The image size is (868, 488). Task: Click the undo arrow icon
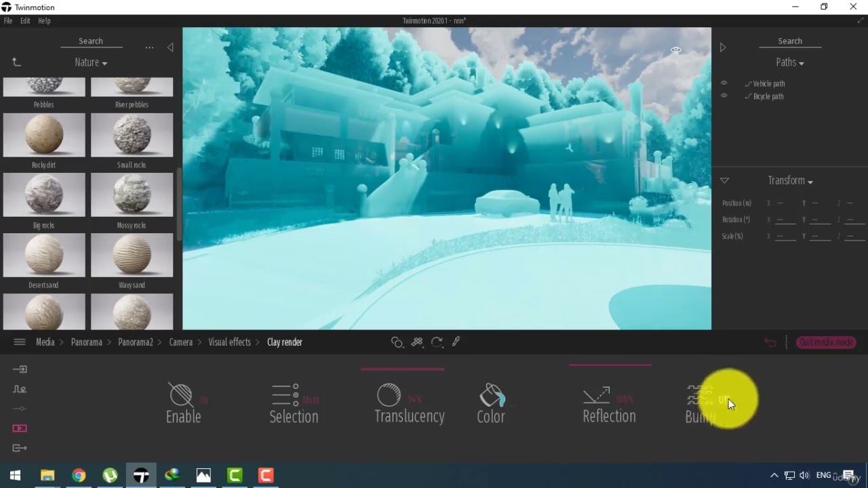coord(770,342)
